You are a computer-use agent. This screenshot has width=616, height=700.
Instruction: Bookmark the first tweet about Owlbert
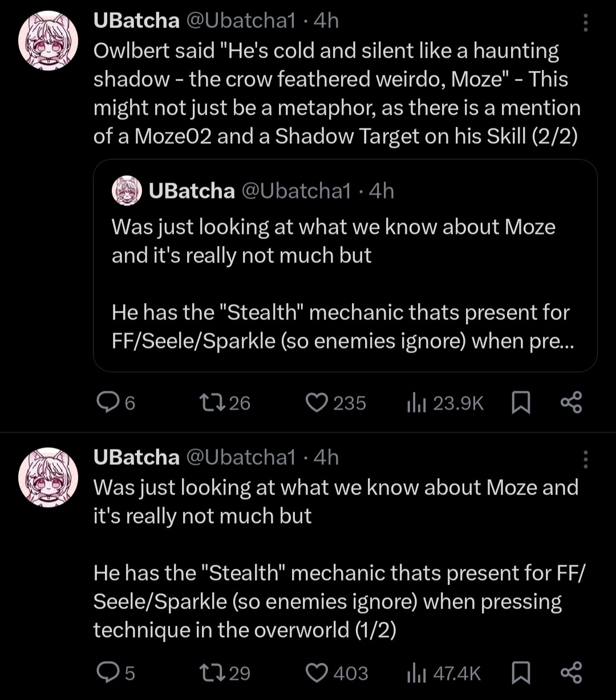pyautogui.click(x=519, y=403)
